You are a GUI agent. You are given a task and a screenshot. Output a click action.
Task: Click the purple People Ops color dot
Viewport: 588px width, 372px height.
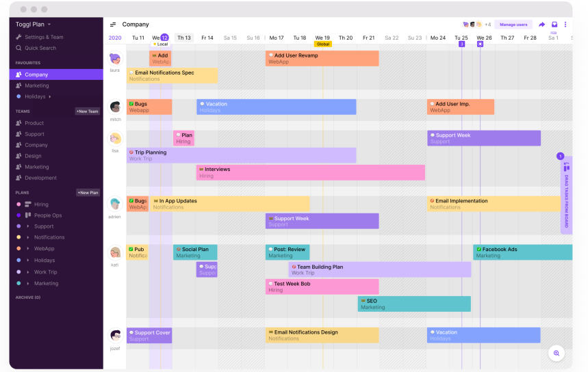click(x=18, y=215)
